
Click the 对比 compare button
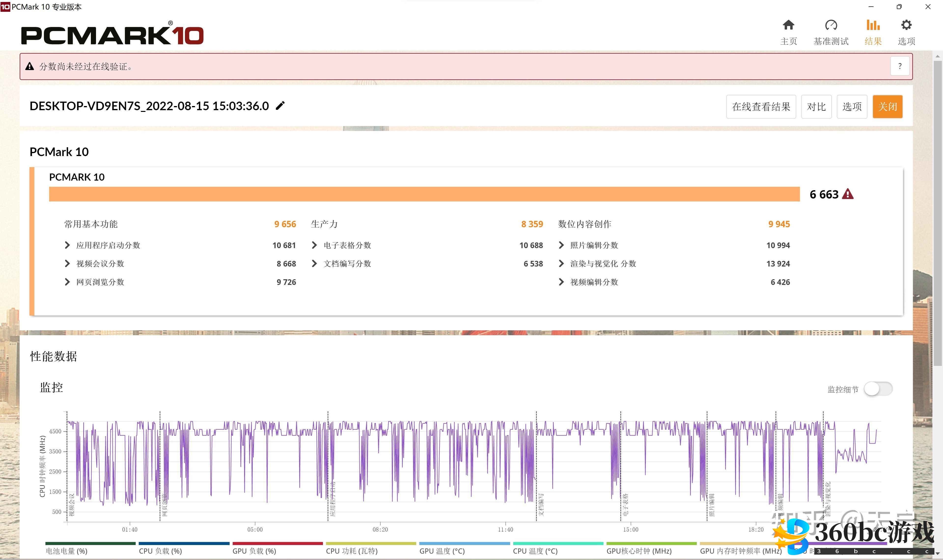816,107
